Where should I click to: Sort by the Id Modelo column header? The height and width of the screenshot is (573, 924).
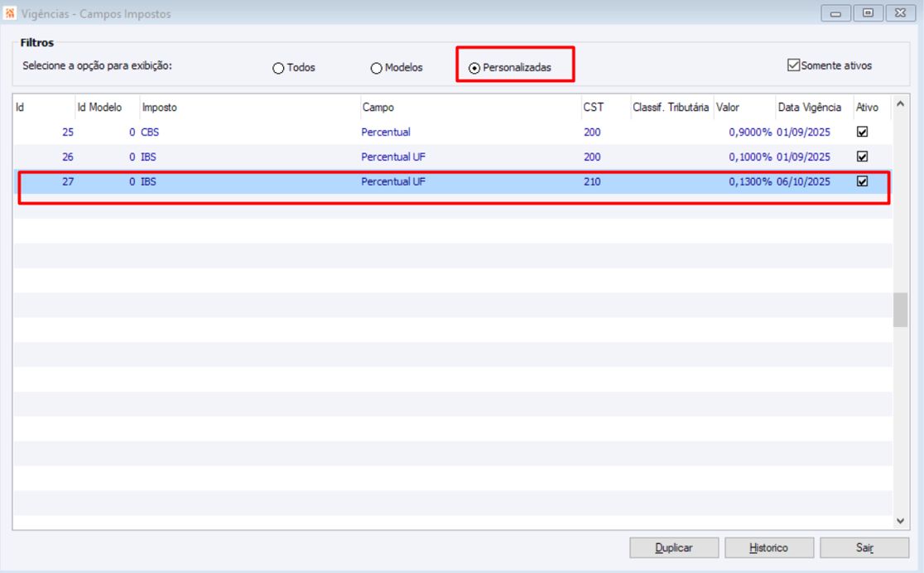[x=108, y=108]
